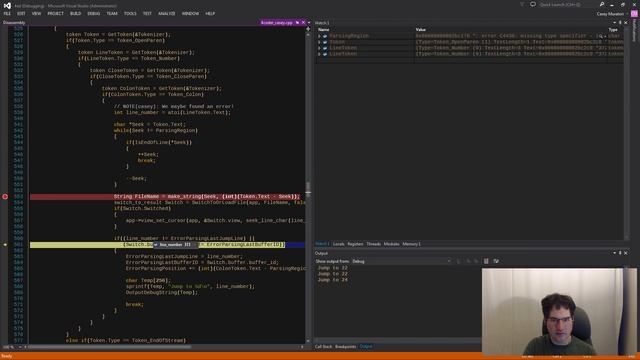Expand the first LineToken watch entry

point(320,48)
